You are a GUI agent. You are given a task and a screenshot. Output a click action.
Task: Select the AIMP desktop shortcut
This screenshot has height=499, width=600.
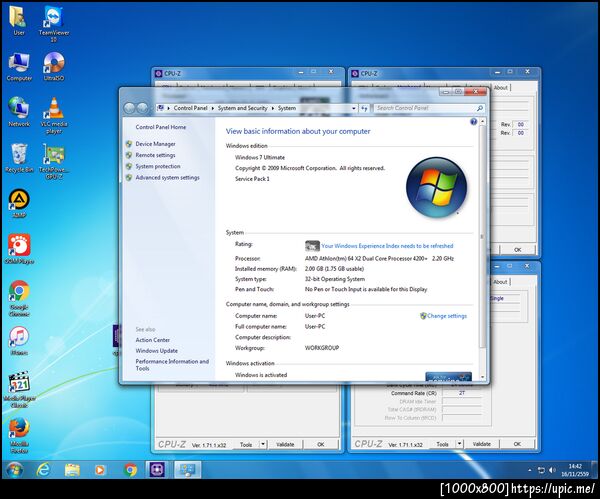pyautogui.click(x=19, y=203)
